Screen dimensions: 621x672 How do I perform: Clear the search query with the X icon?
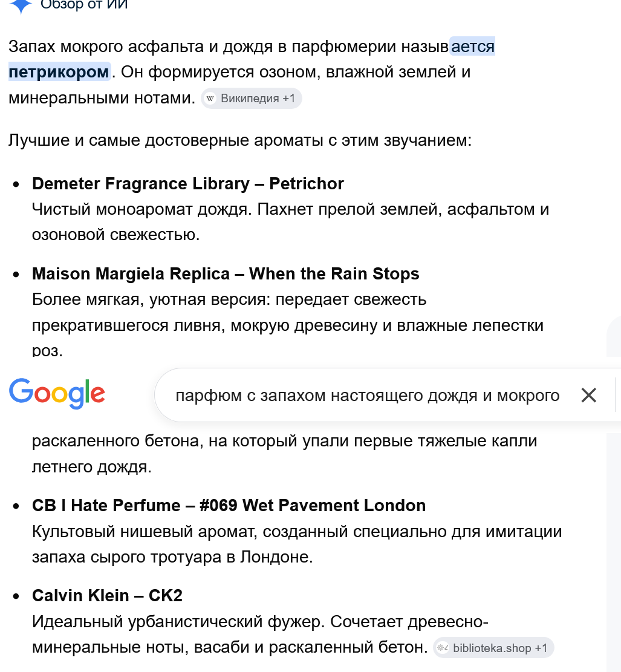tap(589, 395)
